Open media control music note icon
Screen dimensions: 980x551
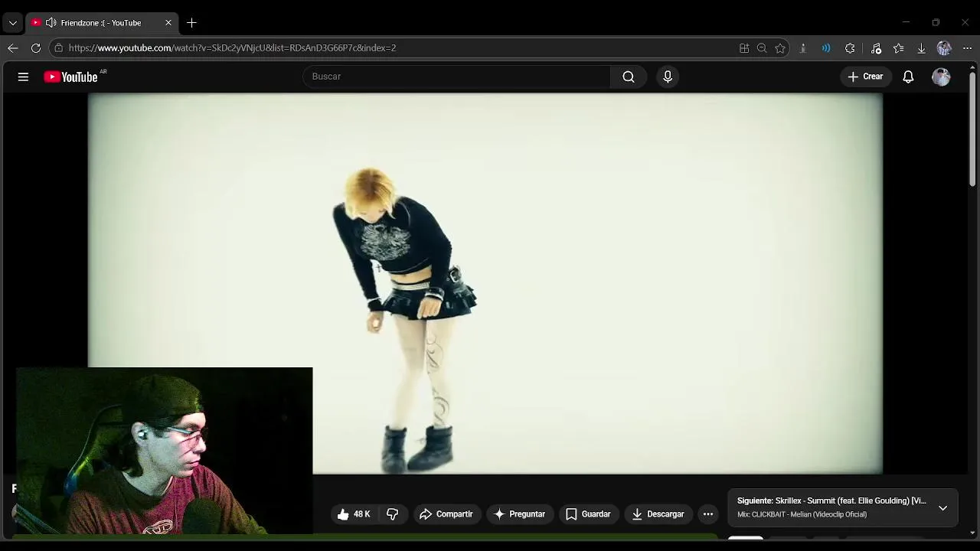[876, 48]
